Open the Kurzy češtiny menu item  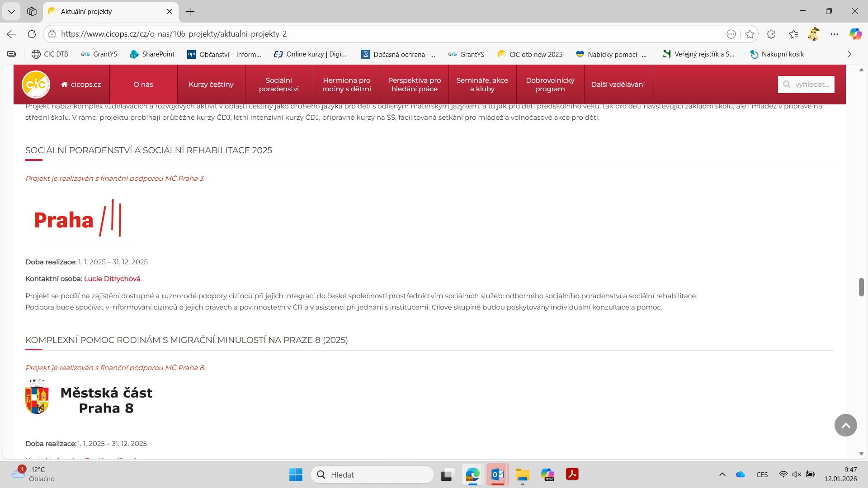tap(211, 84)
